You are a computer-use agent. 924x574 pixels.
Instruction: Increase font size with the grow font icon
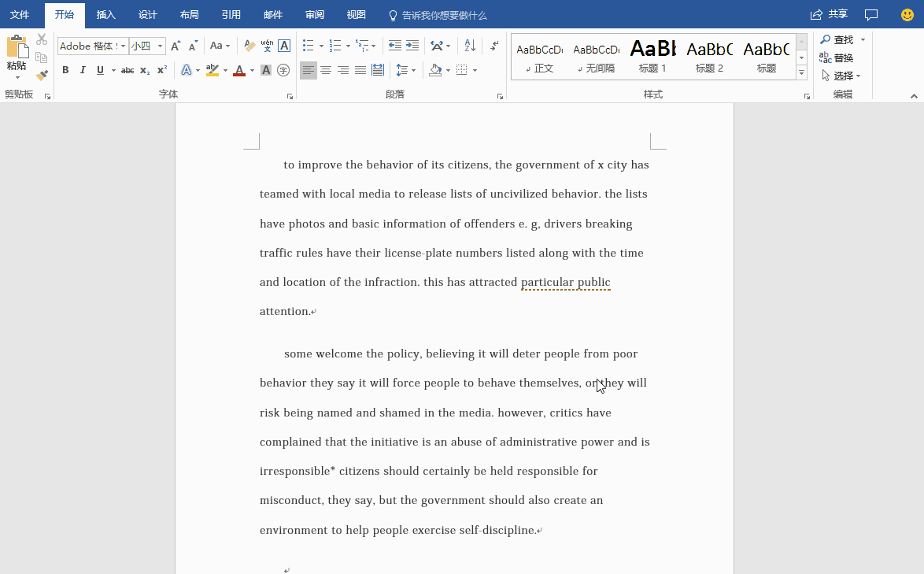[x=175, y=46]
